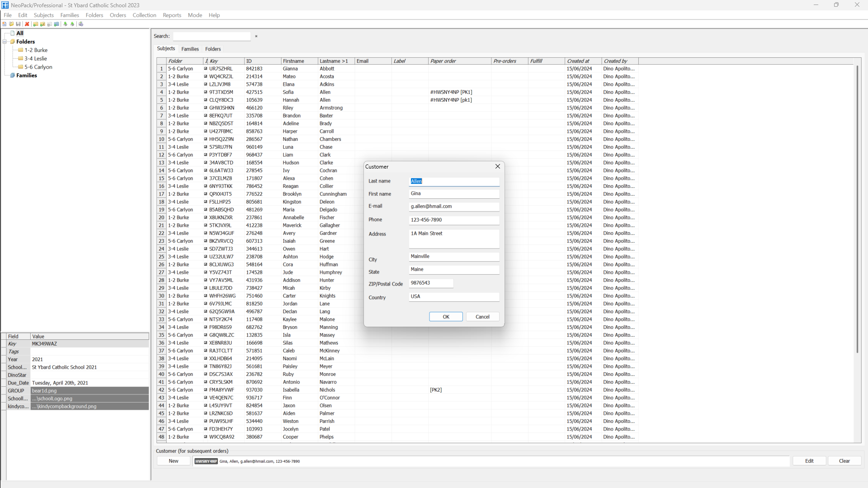Select row 42 Isabella Nichols
This screenshot has height=488, width=868.
398,390
